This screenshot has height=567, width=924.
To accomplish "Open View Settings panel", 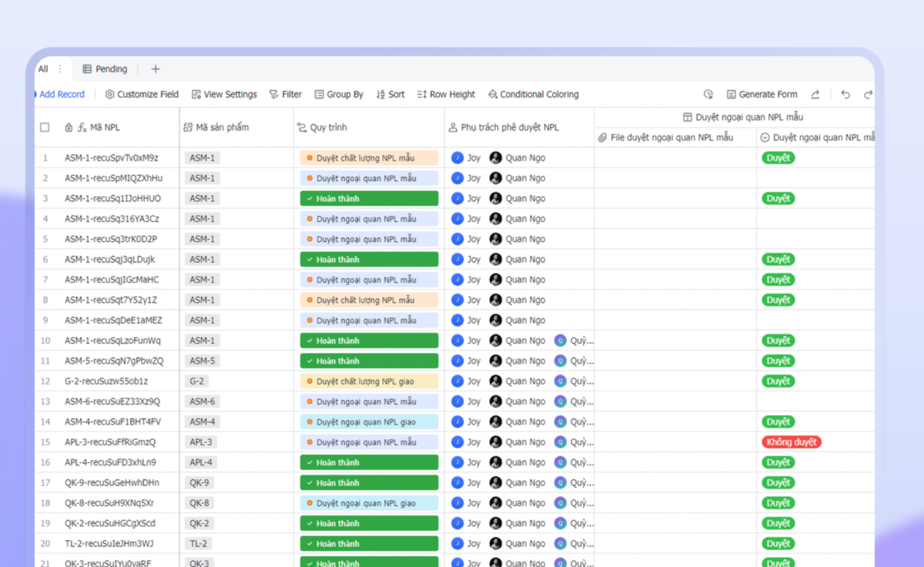I will point(224,95).
